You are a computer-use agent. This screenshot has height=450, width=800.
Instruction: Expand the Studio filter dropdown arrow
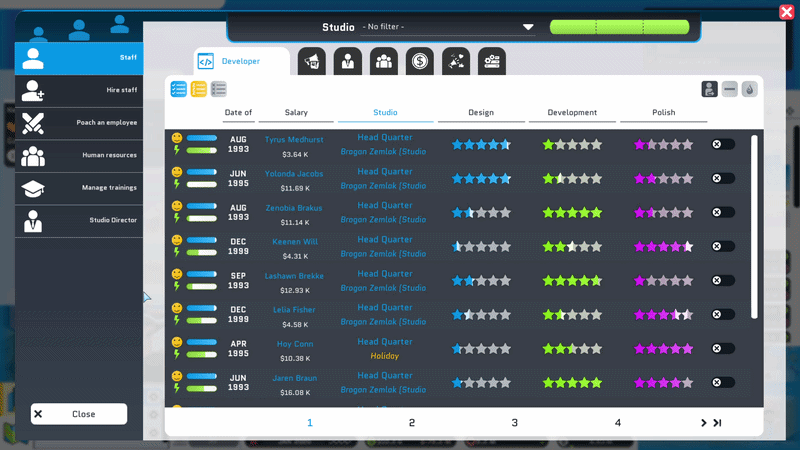click(x=528, y=27)
